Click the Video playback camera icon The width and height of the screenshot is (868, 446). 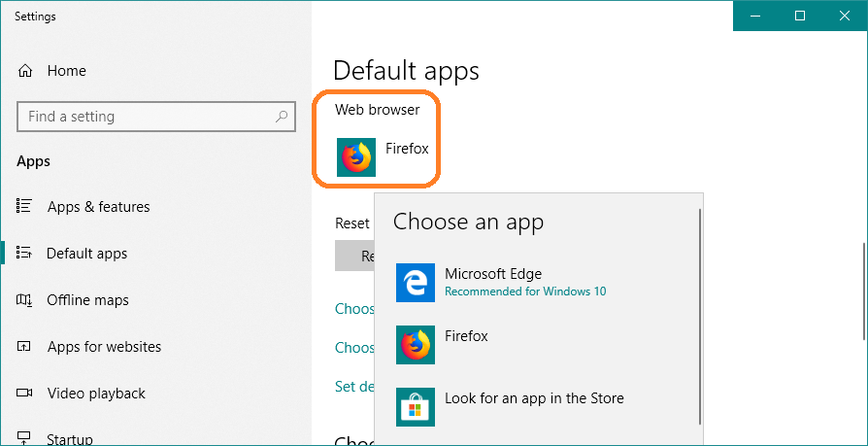(x=24, y=394)
